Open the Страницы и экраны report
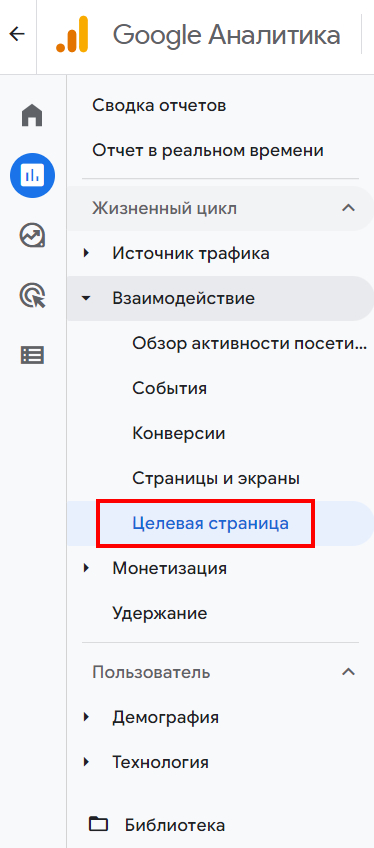Screen dimensions: 374x848 coord(216,479)
